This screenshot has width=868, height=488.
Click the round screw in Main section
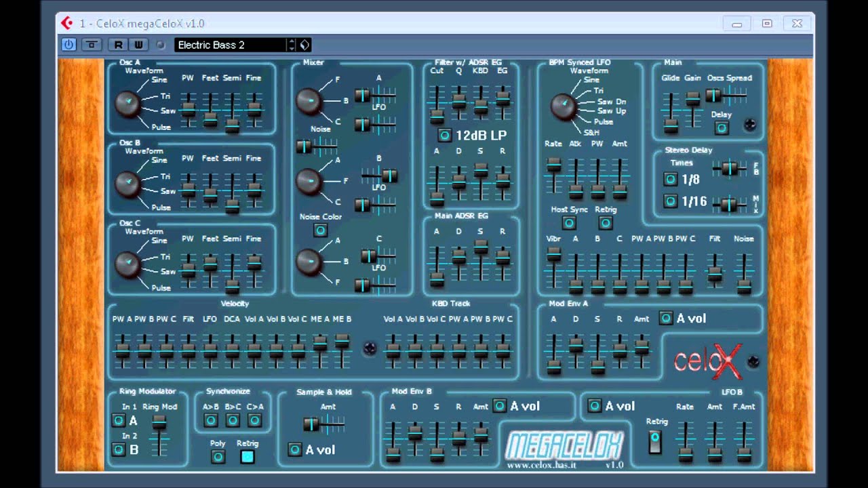coord(749,125)
